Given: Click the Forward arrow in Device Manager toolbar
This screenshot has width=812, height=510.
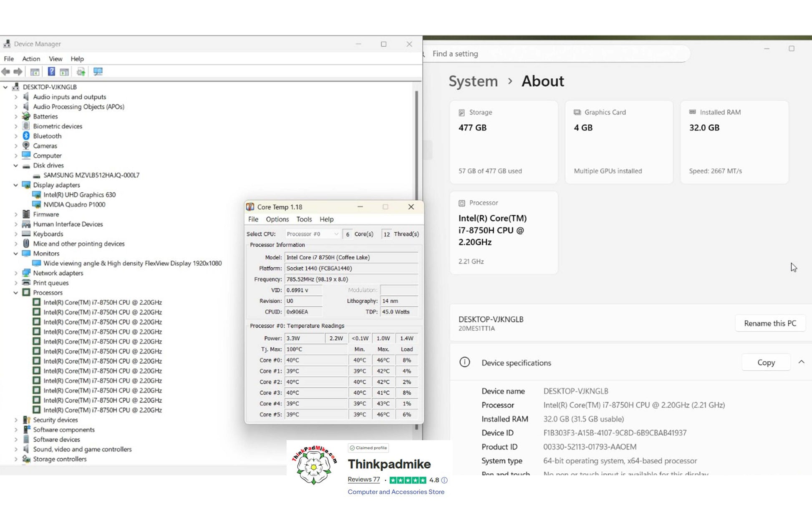Looking at the screenshot, I should [18, 72].
